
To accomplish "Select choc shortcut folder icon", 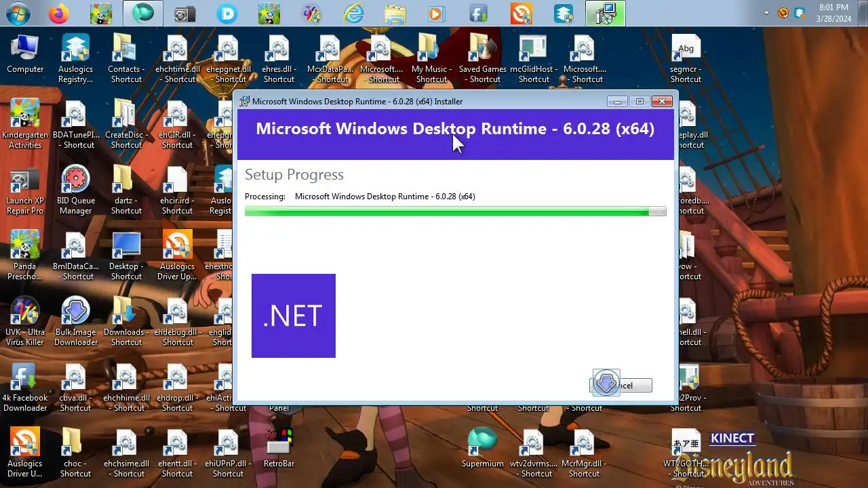I will 75,453.
